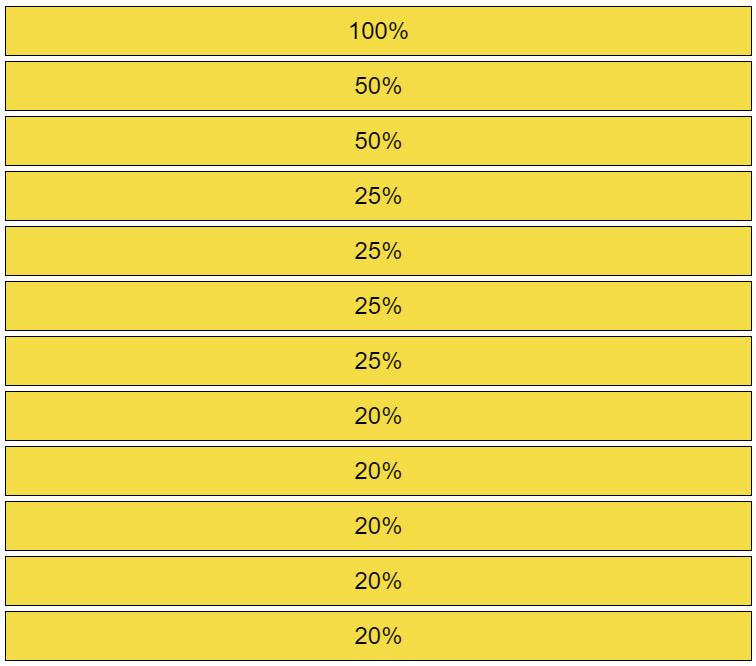Click the 20% text just below 25%
The height and width of the screenshot is (666, 756).
tap(378, 416)
